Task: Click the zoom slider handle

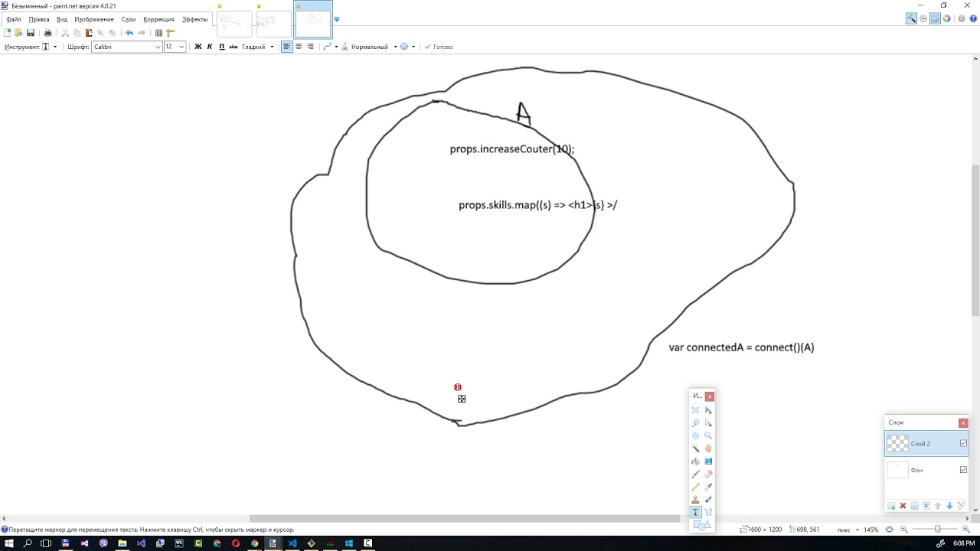Action: pyautogui.click(x=937, y=530)
